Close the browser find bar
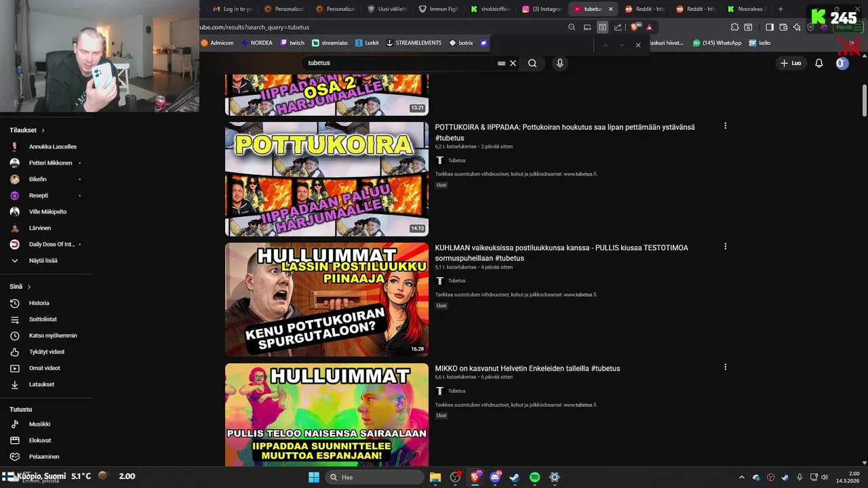868x488 pixels. tap(638, 45)
